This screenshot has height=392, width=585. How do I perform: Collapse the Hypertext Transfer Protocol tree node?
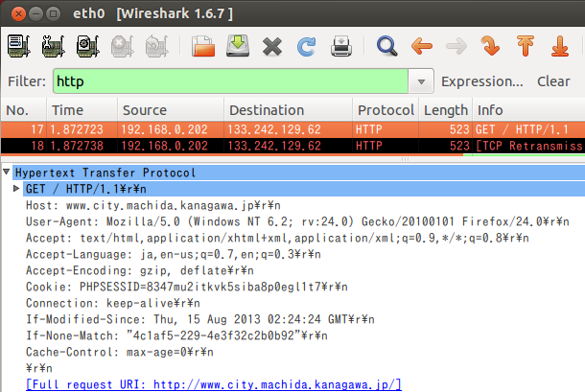[7, 172]
